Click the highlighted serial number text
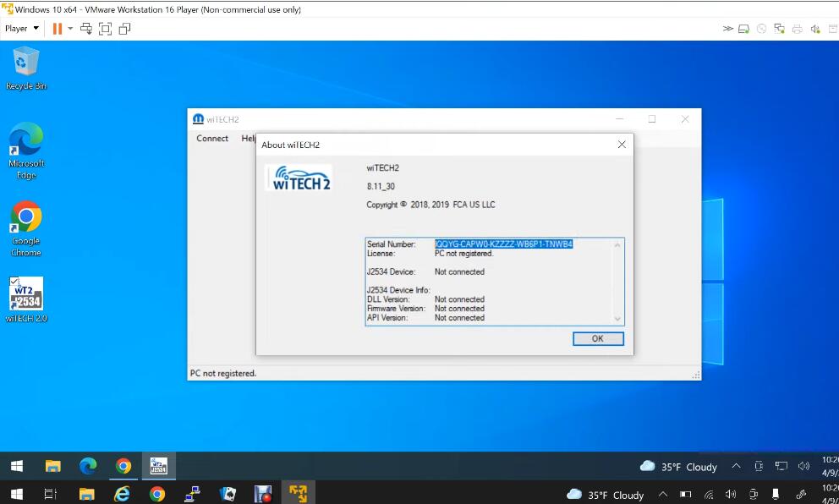 pyautogui.click(x=503, y=244)
